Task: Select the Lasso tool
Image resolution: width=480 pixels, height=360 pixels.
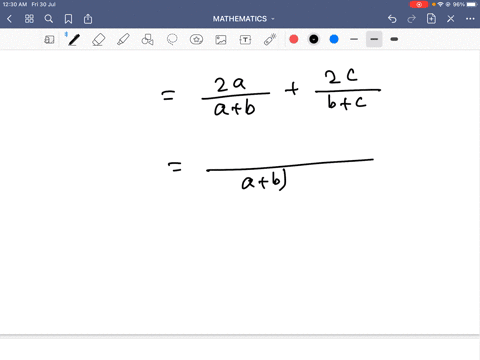Action: click(x=172, y=40)
